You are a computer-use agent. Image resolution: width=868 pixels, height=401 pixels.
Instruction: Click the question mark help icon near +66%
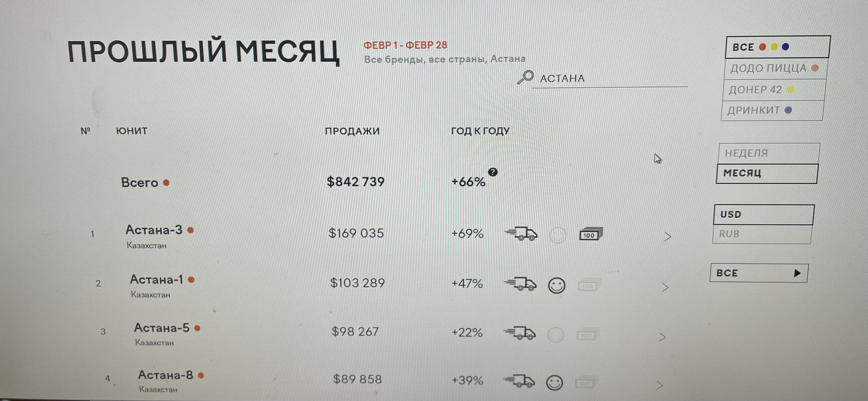point(493,172)
